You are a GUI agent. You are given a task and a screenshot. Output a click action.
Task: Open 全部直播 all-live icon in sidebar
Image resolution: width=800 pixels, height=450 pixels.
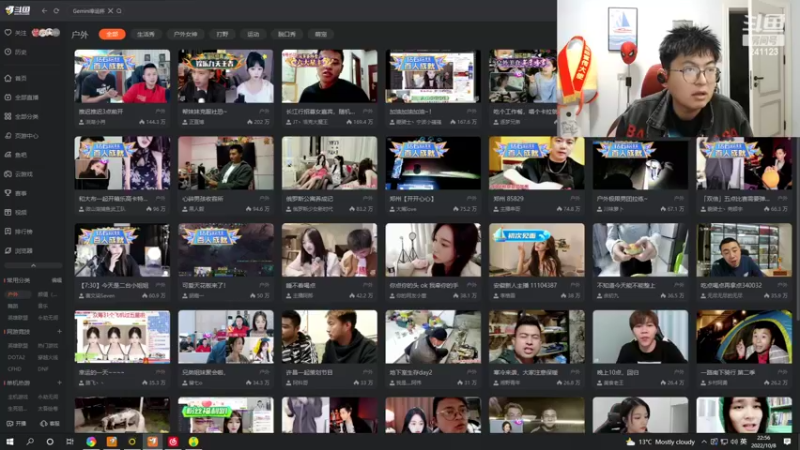point(8,97)
